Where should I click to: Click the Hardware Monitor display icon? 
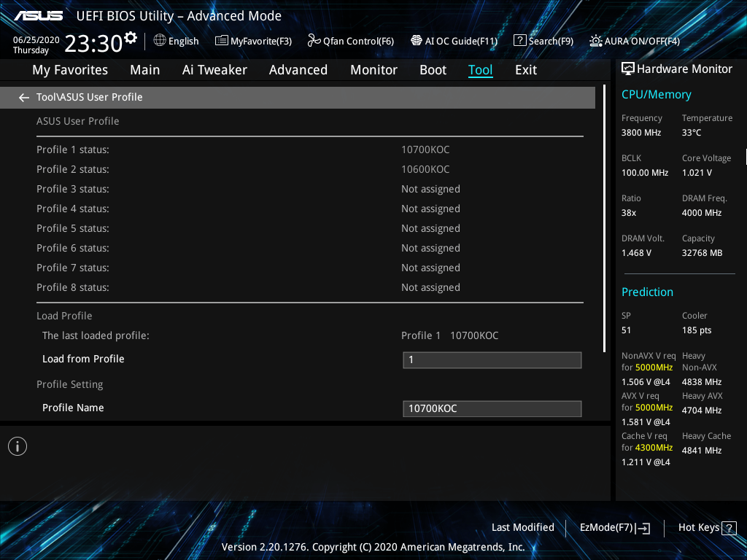tap(628, 69)
